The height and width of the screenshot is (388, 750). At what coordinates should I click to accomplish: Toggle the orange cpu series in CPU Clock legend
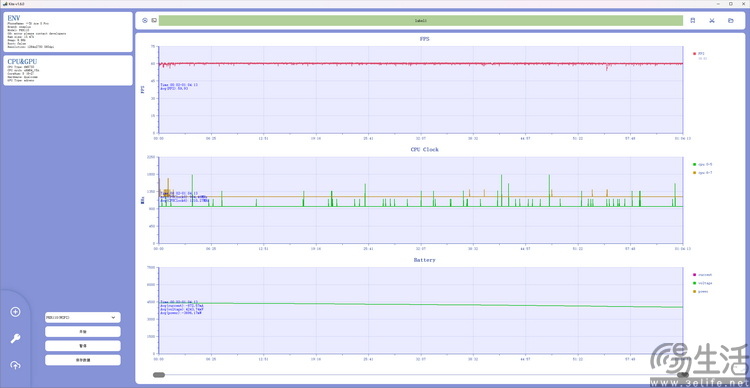[x=703, y=172]
